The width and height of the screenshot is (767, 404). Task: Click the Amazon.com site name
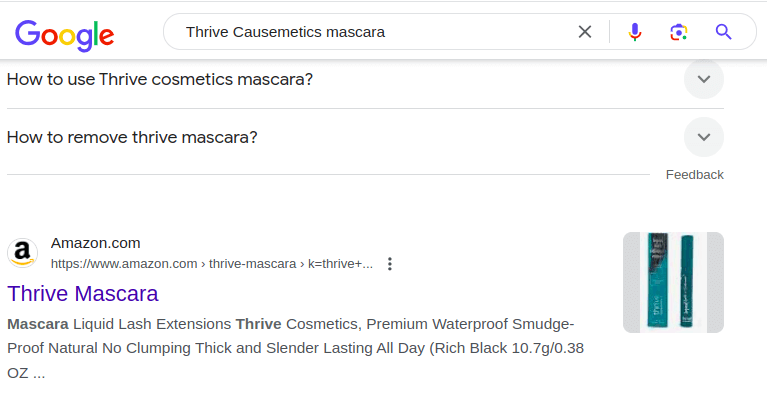pos(96,243)
